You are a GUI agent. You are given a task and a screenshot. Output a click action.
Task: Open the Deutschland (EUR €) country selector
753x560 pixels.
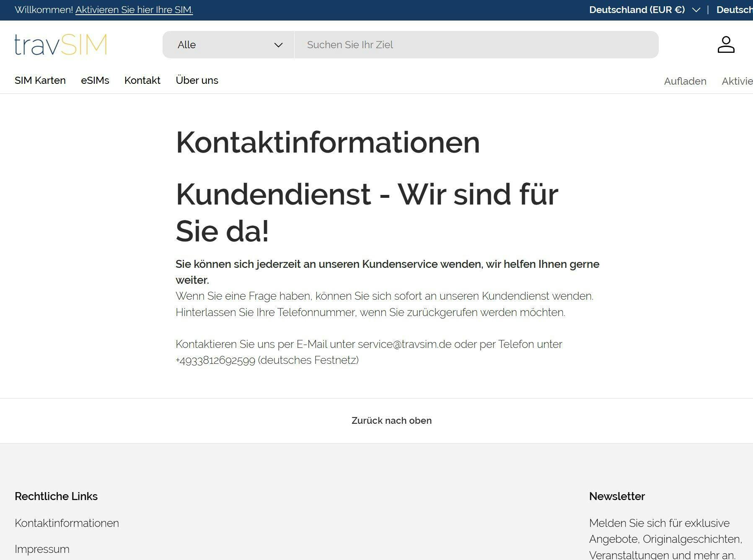tap(637, 10)
